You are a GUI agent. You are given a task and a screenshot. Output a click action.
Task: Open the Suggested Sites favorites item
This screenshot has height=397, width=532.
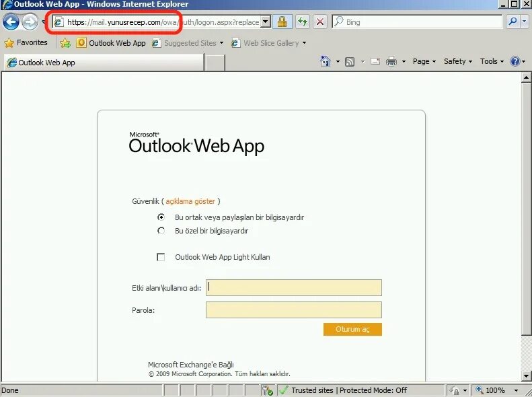point(188,43)
